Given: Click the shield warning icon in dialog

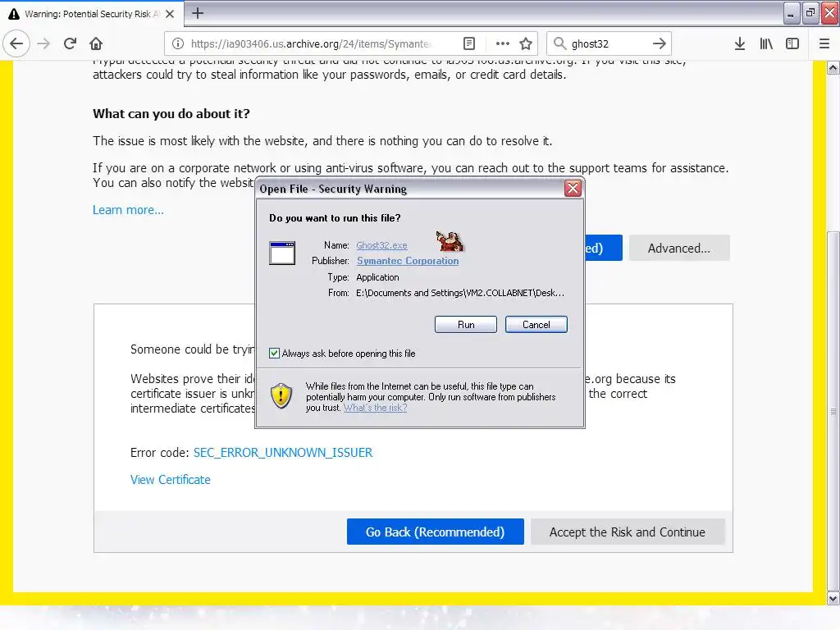Looking at the screenshot, I should (x=281, y=396).
